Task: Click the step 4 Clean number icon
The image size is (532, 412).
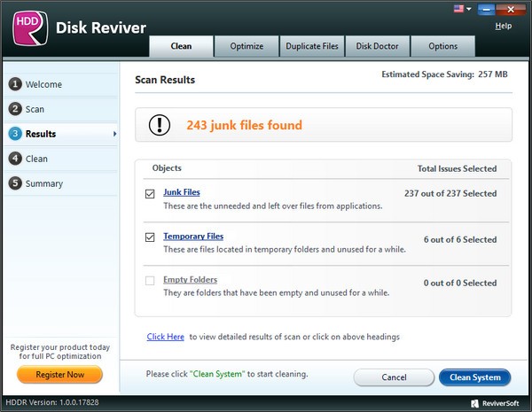Action: coord(15,159)
